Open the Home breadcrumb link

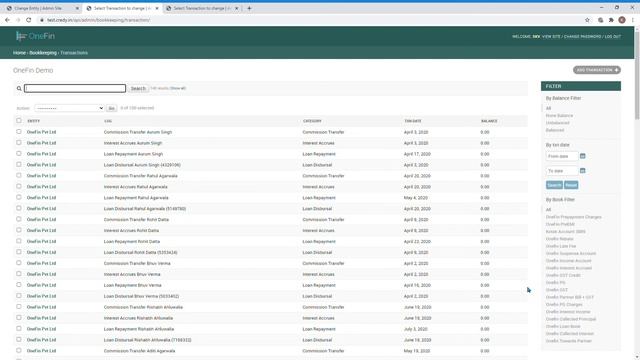tap(19, 53)
